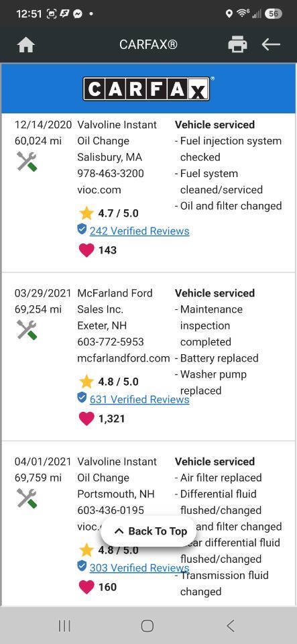Open 631 Verified Reviews link
This screenshot has height=644, width=297.
[x=139, y=399]
